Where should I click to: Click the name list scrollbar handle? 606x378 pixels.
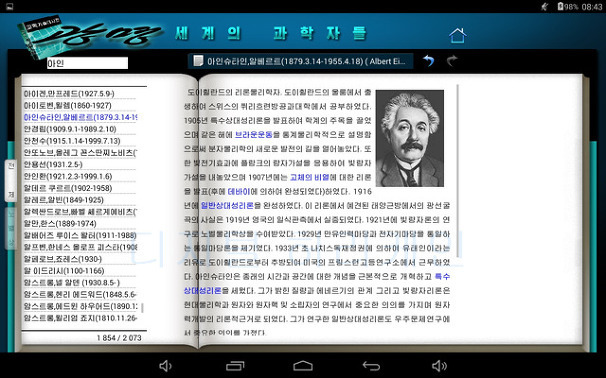(x=142, y=308)
